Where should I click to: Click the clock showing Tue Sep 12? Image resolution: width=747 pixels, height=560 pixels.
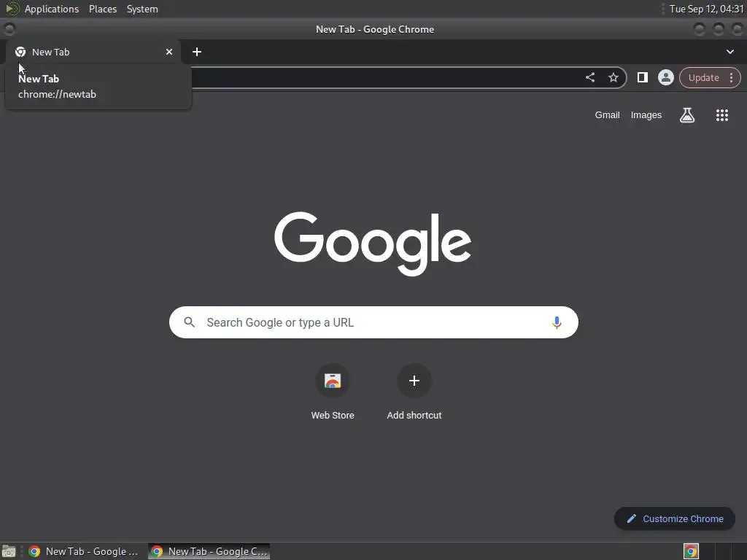pos(706,9)
